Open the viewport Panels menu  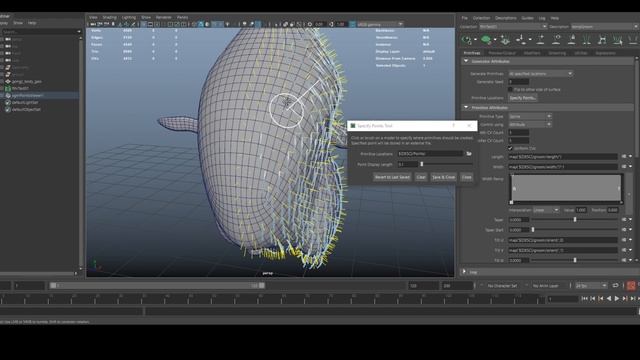[182, 18]
